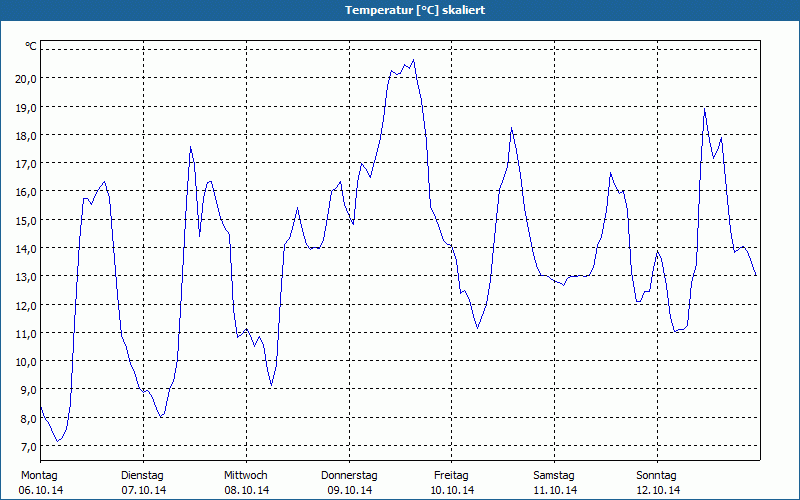Screen dimensions: 800x500
Task: Click the Sunday peak near 19 degrees
Action: 705,109
